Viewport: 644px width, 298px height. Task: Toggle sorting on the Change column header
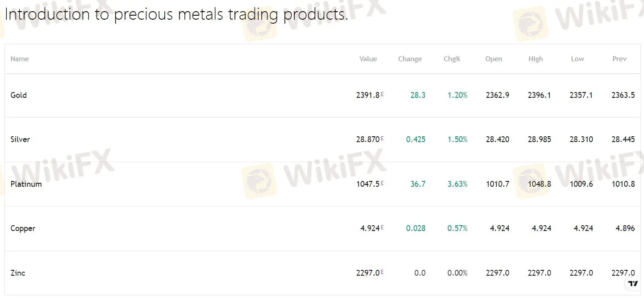[410, 59]
